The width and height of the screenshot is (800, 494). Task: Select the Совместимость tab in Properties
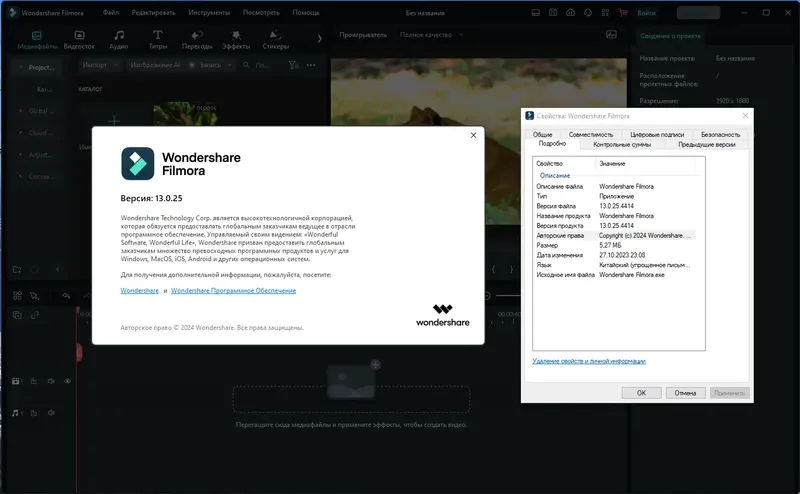pos(591,134)
